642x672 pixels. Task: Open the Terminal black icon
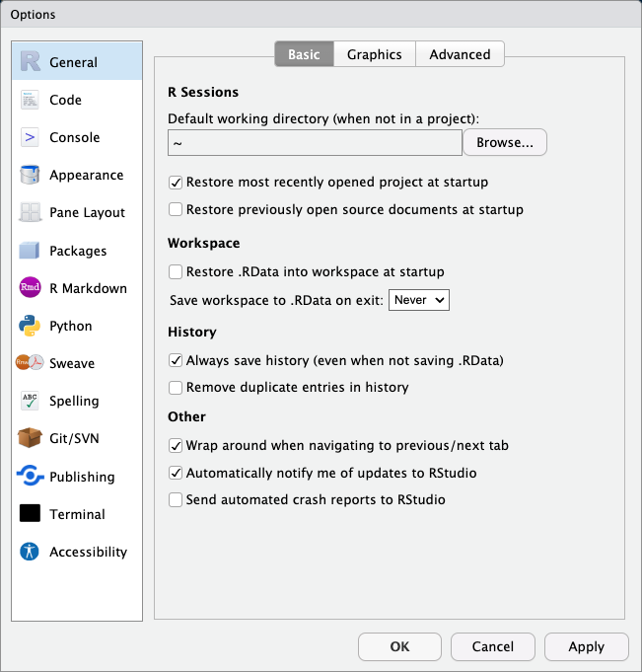[x=31, y=514]
